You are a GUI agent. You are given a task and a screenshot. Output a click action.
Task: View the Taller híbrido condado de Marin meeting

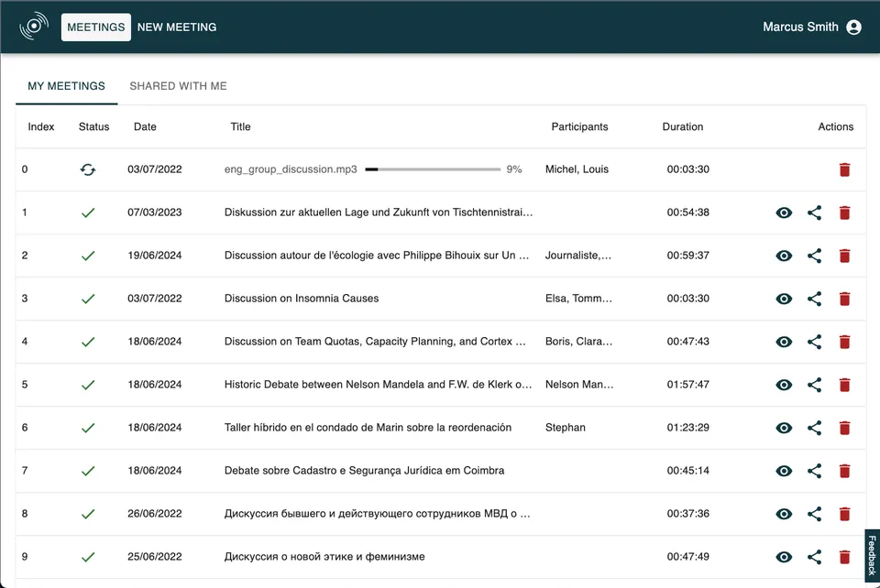(784, 429)
